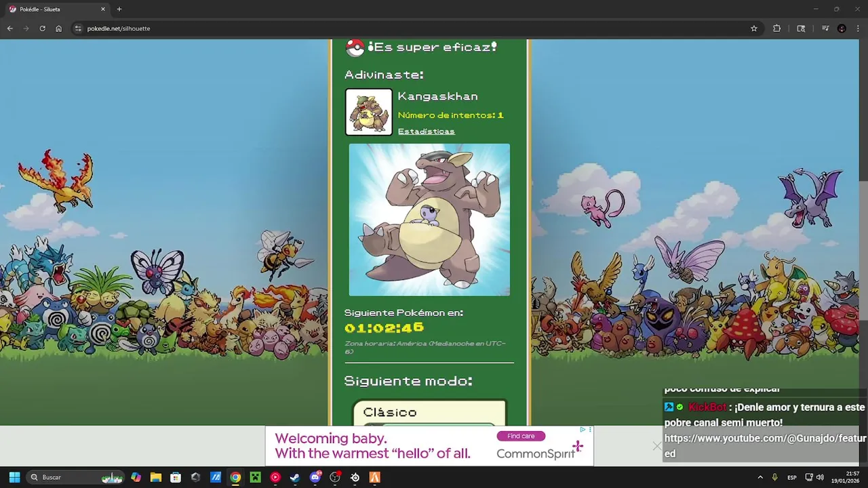Screen dimensions: 868x488
Task: Close the Pokédle - Silueta tab
Action: click(x=103, y=9)
